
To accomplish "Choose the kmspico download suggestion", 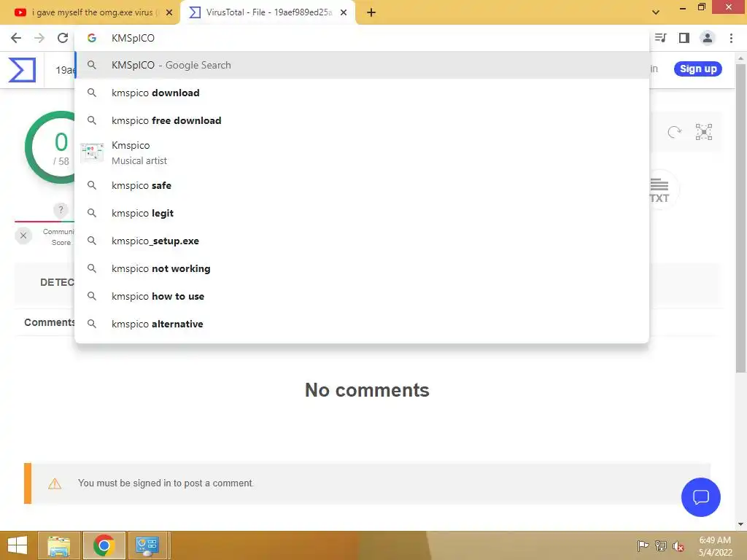I will (x=362, y=93).
